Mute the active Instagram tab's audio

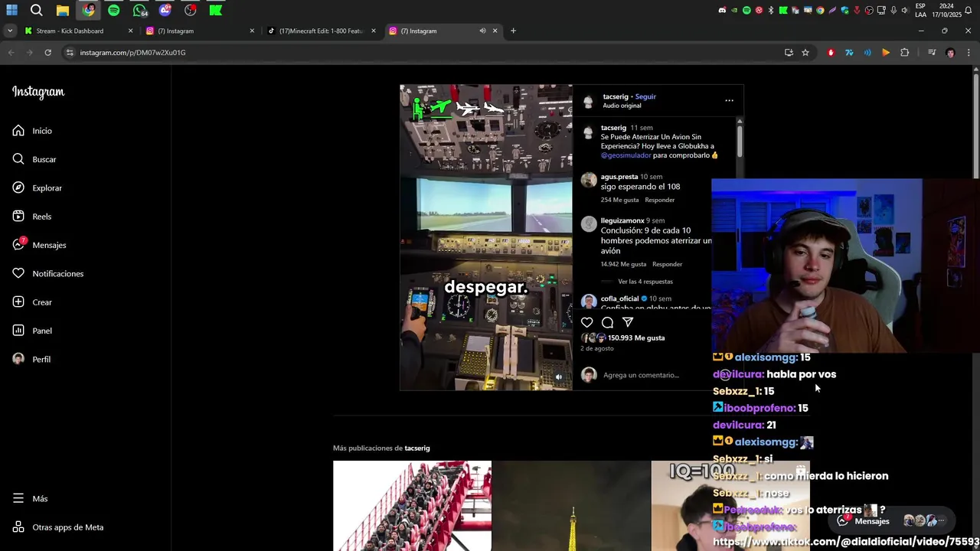482,31
